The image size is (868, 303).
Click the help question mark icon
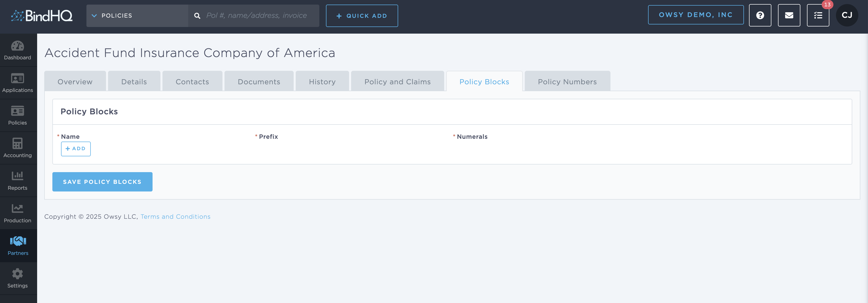tap(760, 16)
